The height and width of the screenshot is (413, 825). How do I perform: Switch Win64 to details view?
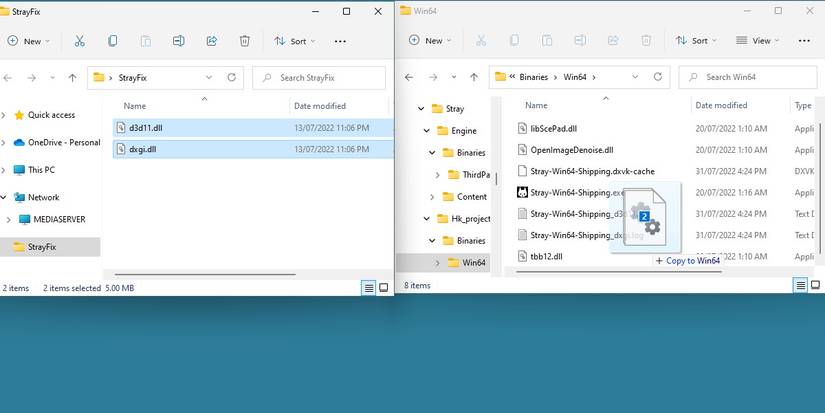[800, 285]
